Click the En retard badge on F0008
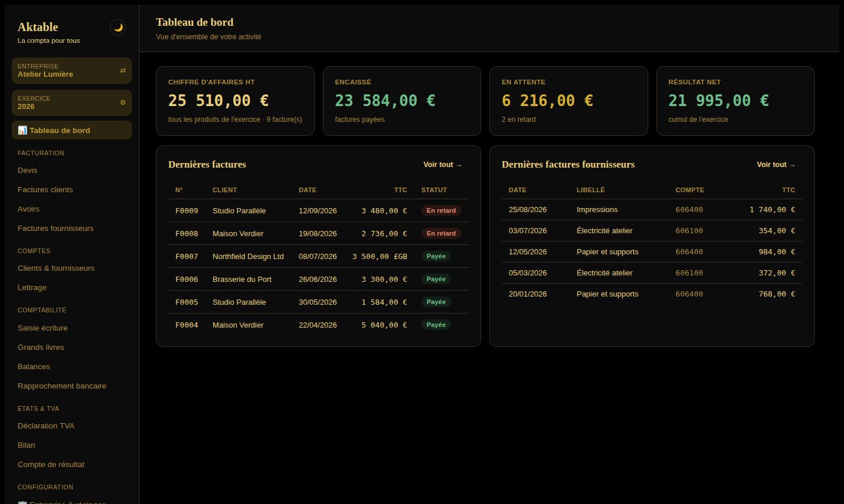The width and height of the screenshot is (844, 504). [x=441, y=233]
